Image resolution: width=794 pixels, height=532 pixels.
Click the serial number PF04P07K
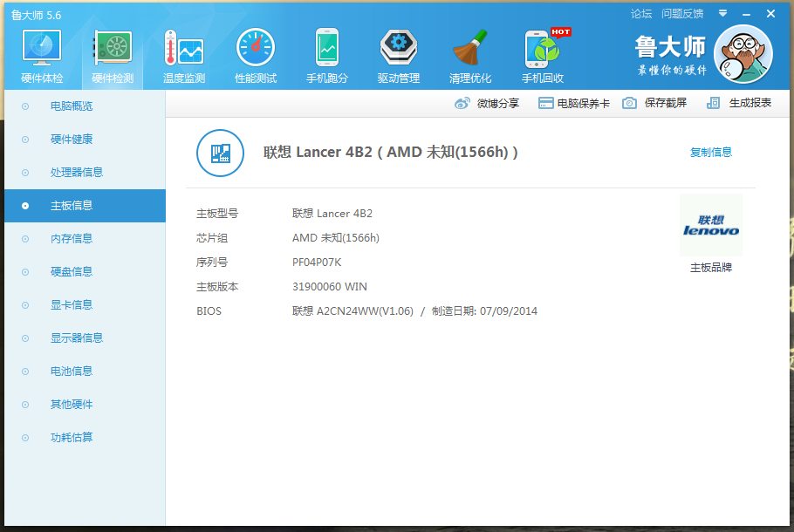click(x=317, y=263)
